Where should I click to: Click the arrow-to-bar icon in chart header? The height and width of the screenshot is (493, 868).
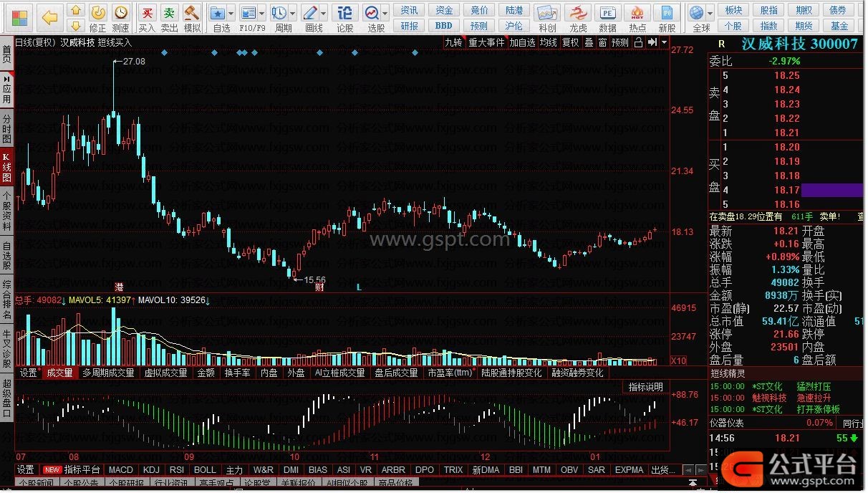(x=652, y=42)
